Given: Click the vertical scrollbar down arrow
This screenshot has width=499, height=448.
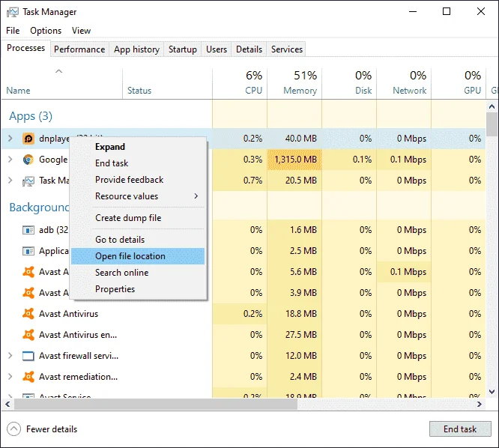Looking at the screenshot, I should [492, 392].
